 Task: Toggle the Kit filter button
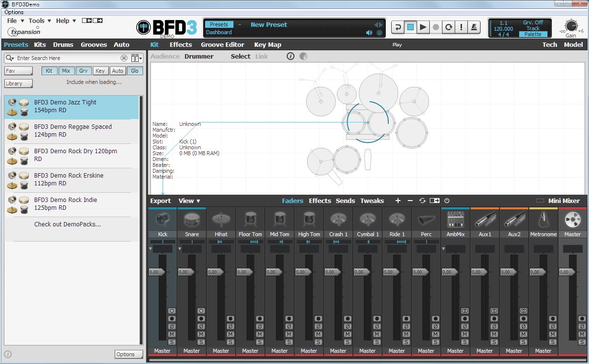click(49, 71)
